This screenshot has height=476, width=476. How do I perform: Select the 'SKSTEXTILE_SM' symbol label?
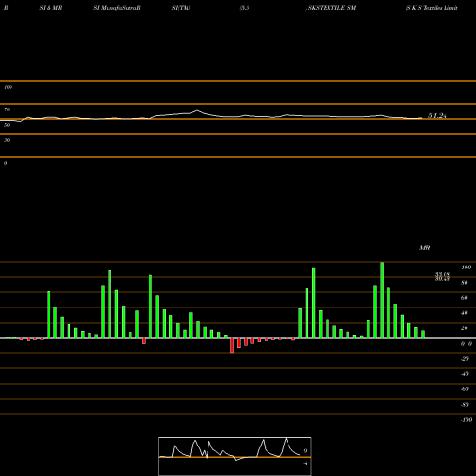[332, 8]
